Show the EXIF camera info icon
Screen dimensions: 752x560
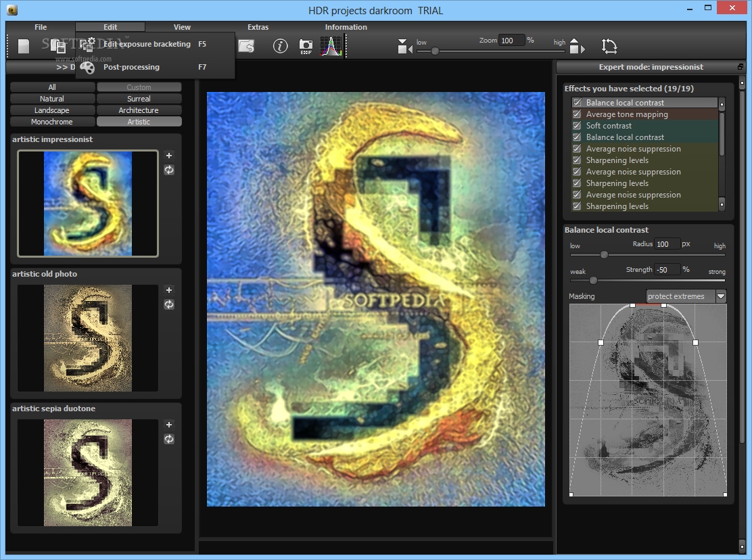tap(306, 47)
